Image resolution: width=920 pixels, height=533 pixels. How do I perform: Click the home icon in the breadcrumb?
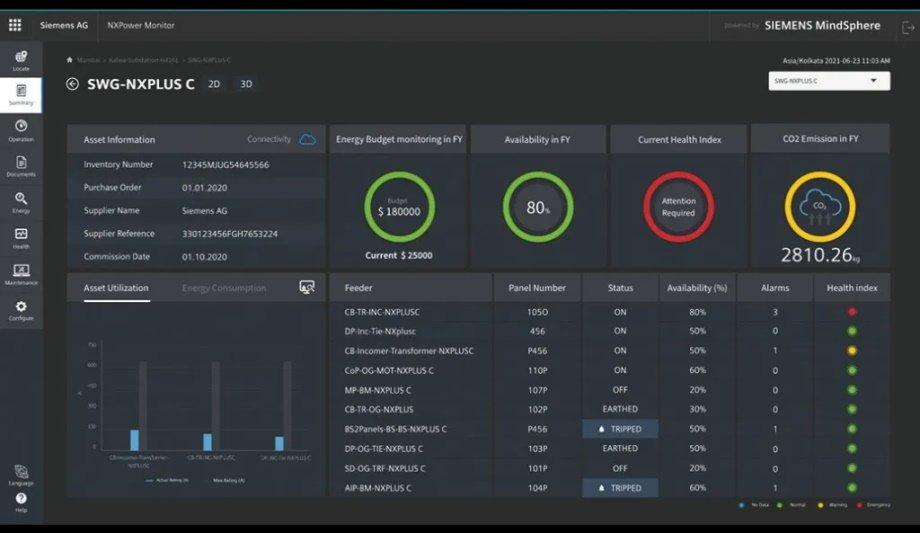click(69, 60)
